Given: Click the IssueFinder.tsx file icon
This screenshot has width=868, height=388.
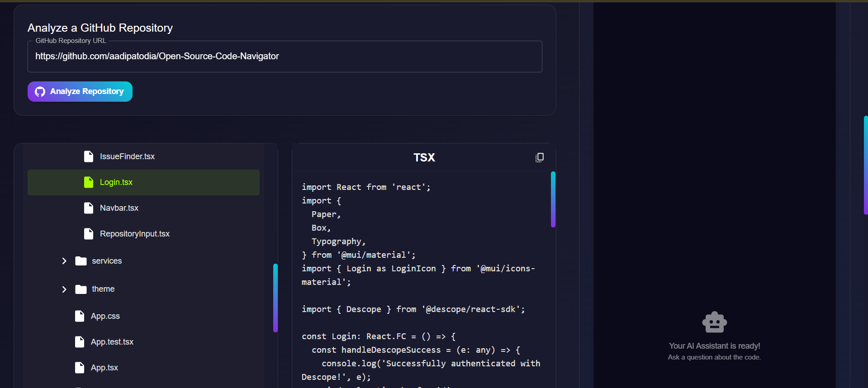Looking at the screenshot, I should (x=89, y=156).
